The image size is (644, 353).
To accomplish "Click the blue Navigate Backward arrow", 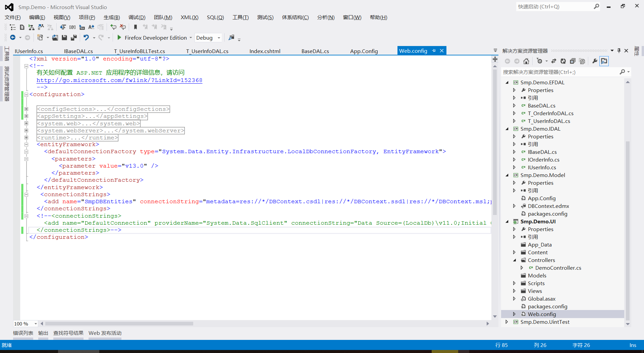I will (13, 38).
